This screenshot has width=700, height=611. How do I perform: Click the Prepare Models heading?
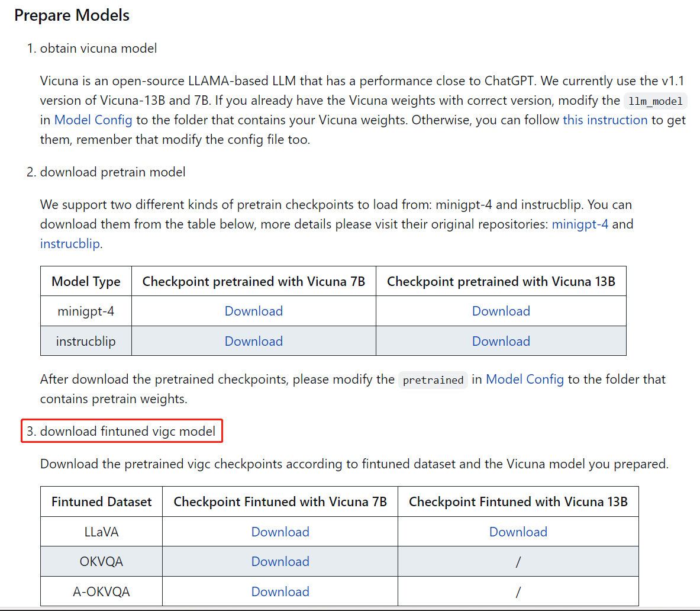click(x=71, y=15)
